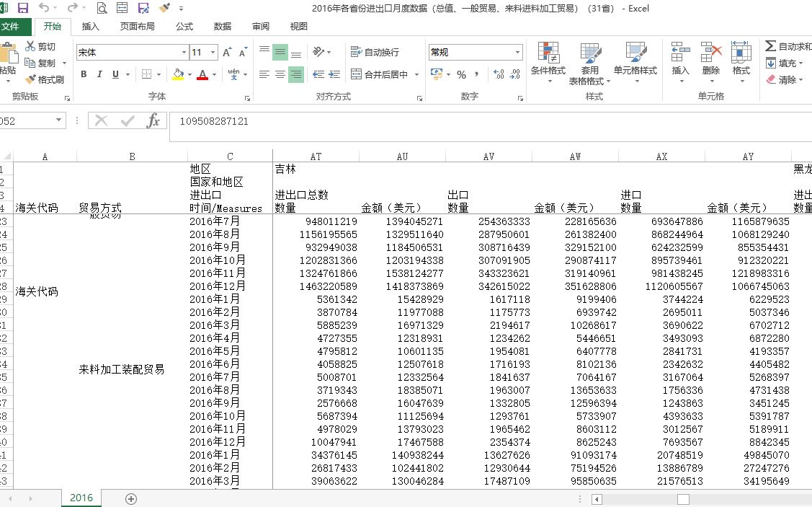Select the 2016 sheet tab
The height and width of the screenshot is (507, 812).
click(x=81, y=498)
